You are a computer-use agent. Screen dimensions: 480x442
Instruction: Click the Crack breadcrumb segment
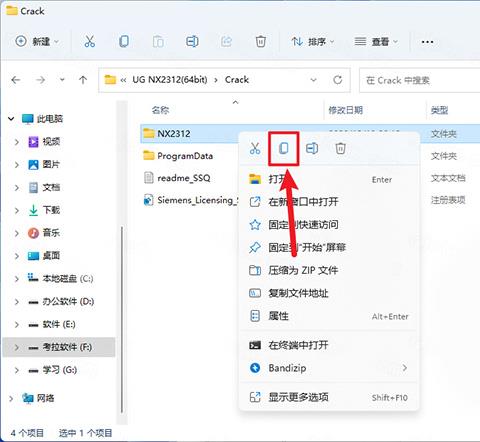pyautogui.click(x=237, y=80)
